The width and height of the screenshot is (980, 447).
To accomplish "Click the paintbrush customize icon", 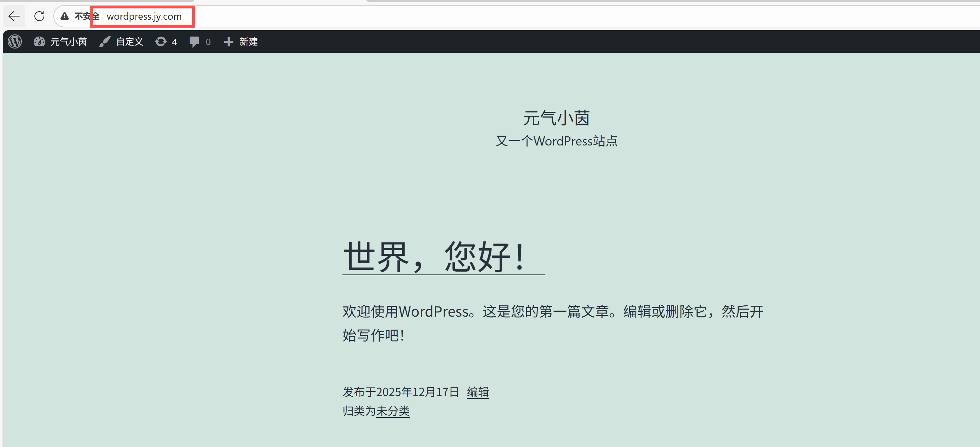I will (105, 41).
